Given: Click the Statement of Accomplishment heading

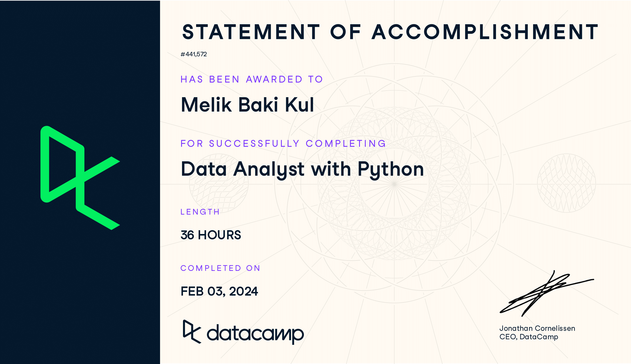Looking at the screenshot, I should [x=390, y=32].
